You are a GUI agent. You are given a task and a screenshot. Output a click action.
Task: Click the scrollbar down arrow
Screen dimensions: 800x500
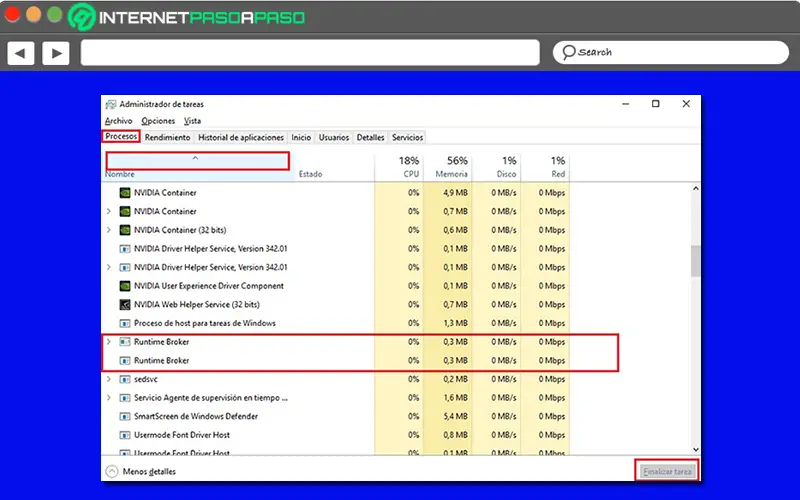click(x=695, y=449)
